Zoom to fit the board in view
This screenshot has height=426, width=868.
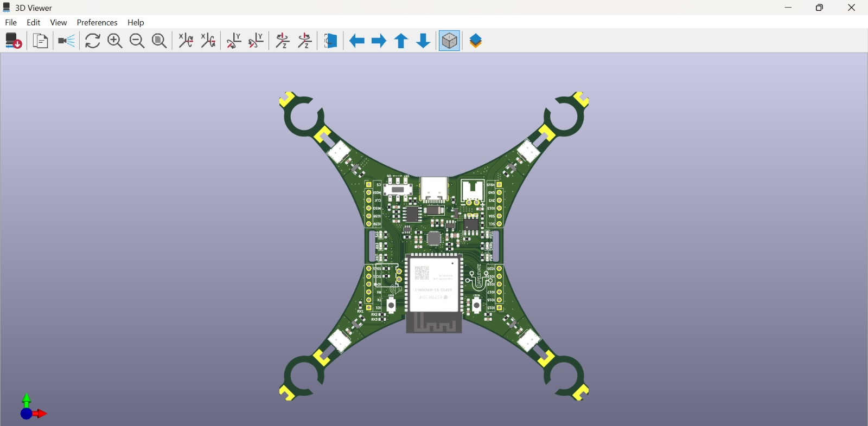[159, 41]
